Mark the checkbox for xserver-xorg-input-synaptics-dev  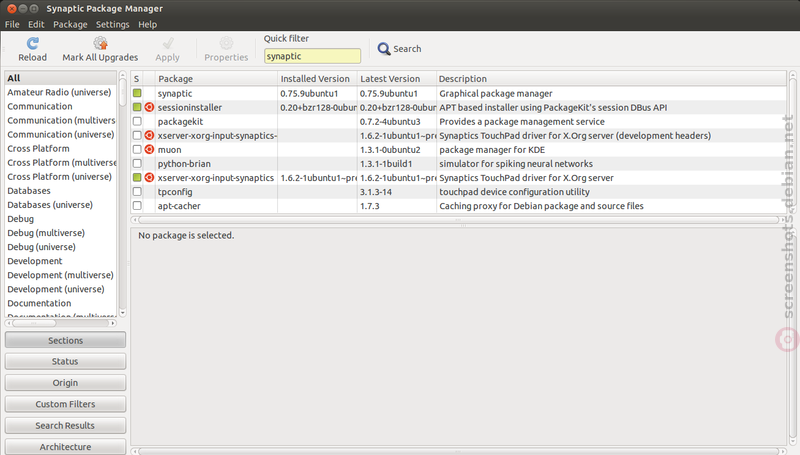137,136
